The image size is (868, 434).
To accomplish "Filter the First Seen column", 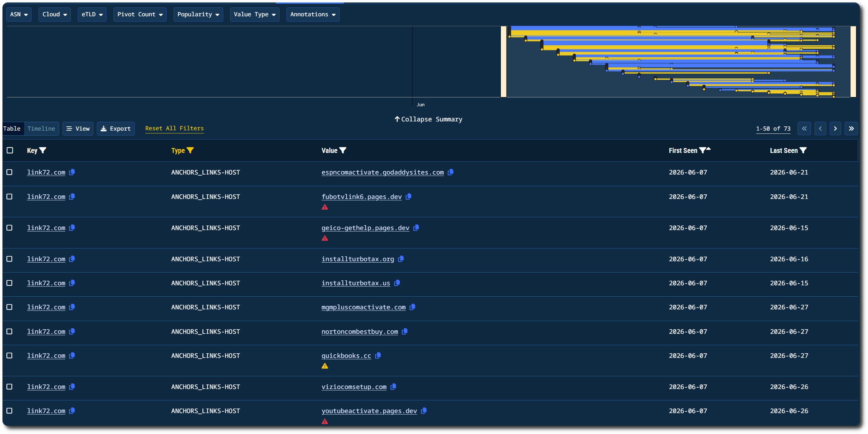I will coord(702,150).
